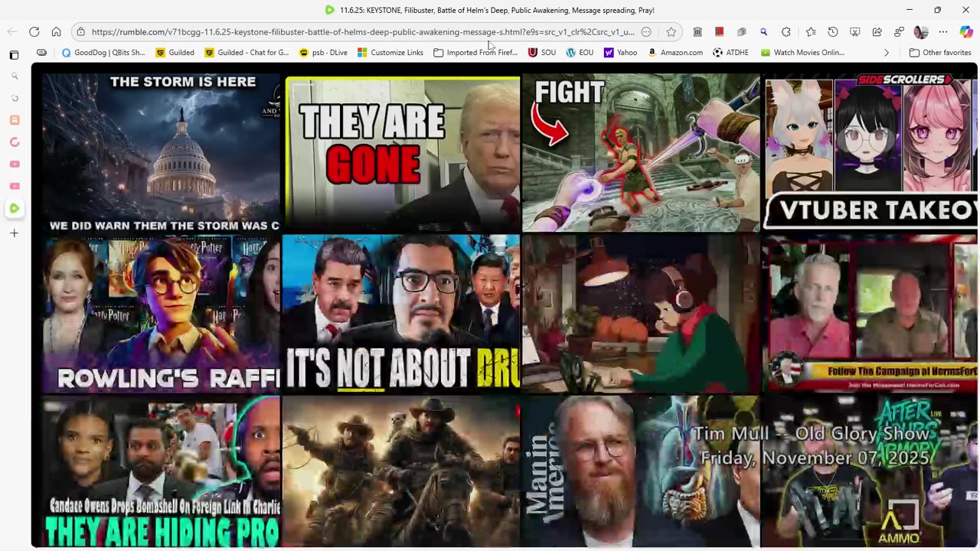This screenshot has height=551, width=980.
Task: View site information lock icon
Action: click(x=80, y=32)
